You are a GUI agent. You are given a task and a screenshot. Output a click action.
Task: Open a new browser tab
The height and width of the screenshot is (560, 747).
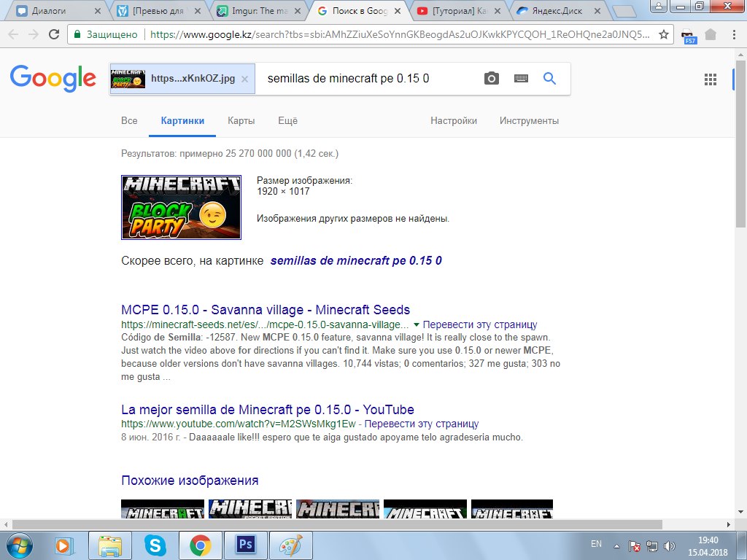click(624, 11)
